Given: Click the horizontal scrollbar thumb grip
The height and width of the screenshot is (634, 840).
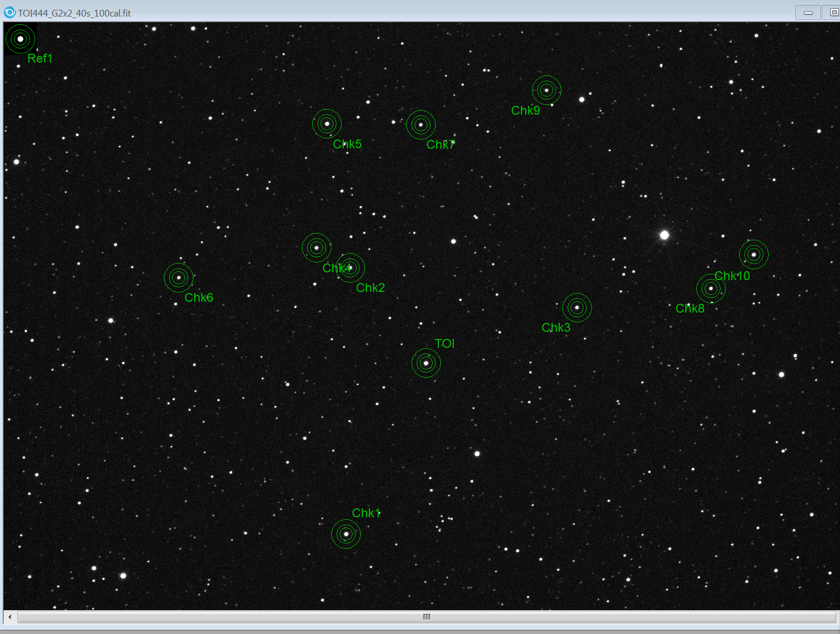Looking at the screenshot, I should tap(426, 616).
